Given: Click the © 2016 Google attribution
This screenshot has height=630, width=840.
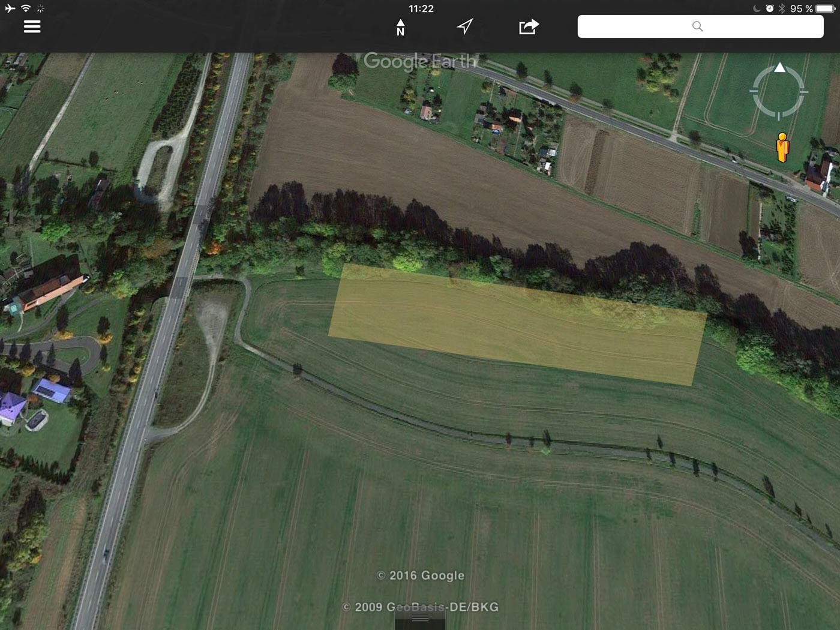Looking at the screenshot, I should 421,575.
